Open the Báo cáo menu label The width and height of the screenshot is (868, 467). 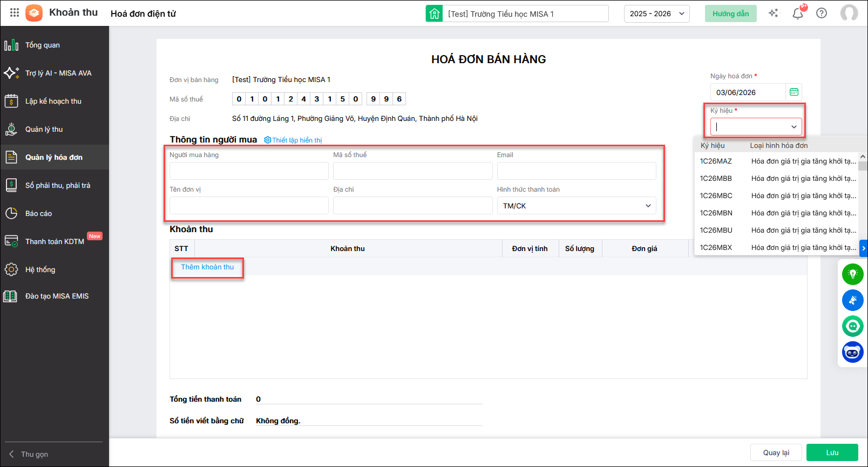tap(39, 213)
